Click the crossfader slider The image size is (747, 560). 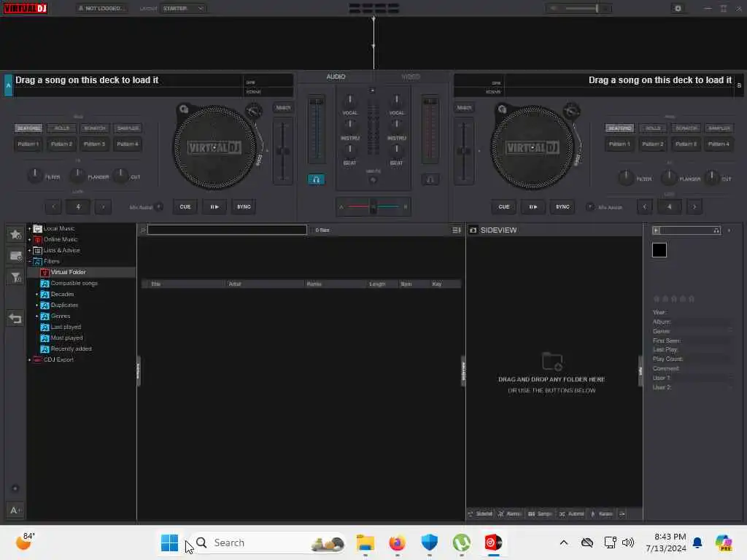tap(373, 206)
